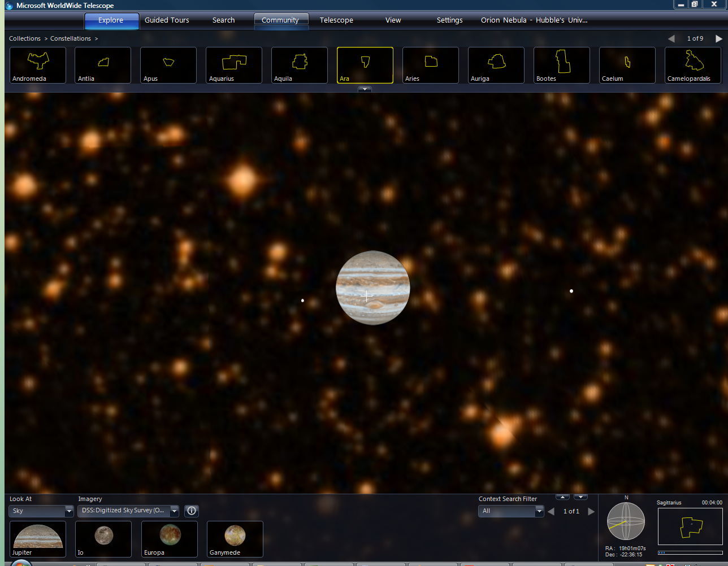The height and width of the screenshot is (566, 728).
Task: Select the Auriga constellation thumbnail
Action: (496, 65)
